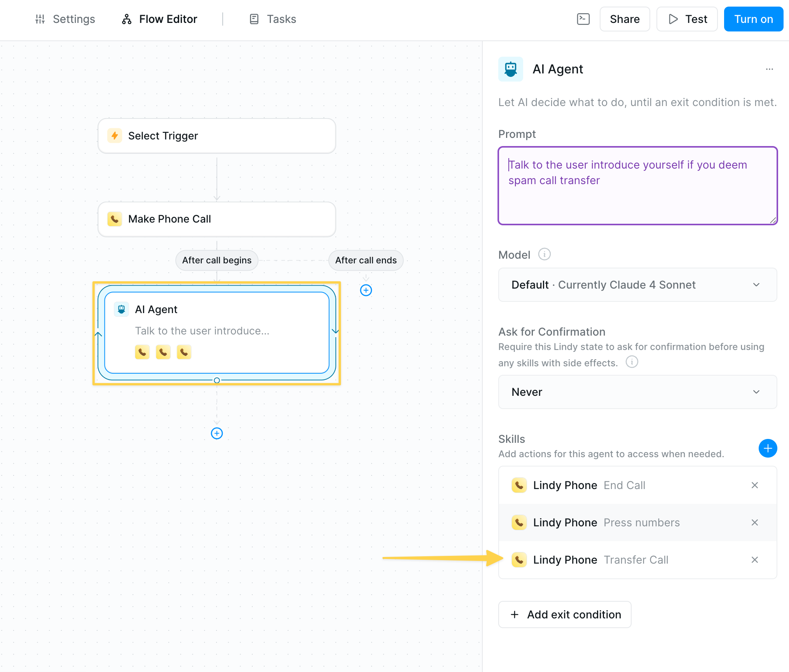Screen dimensions: 789x672
Task: Open the Flow Editor tab
Action: pos(159,19)
